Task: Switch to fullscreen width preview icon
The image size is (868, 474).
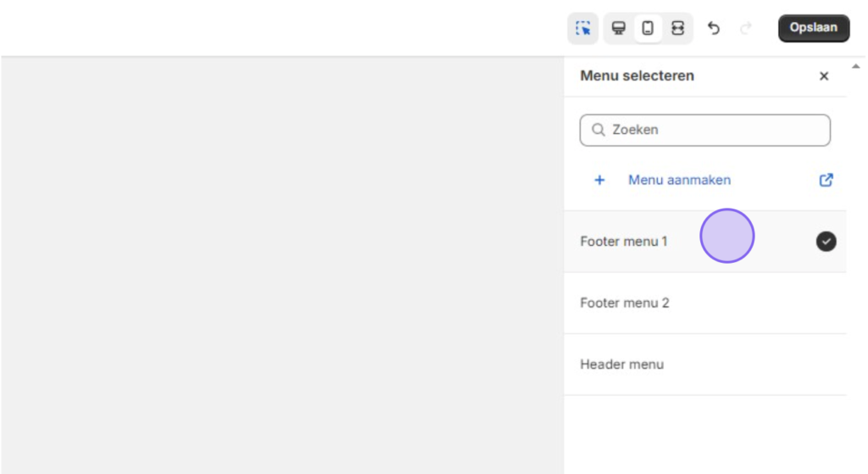Action: (677, 28)
